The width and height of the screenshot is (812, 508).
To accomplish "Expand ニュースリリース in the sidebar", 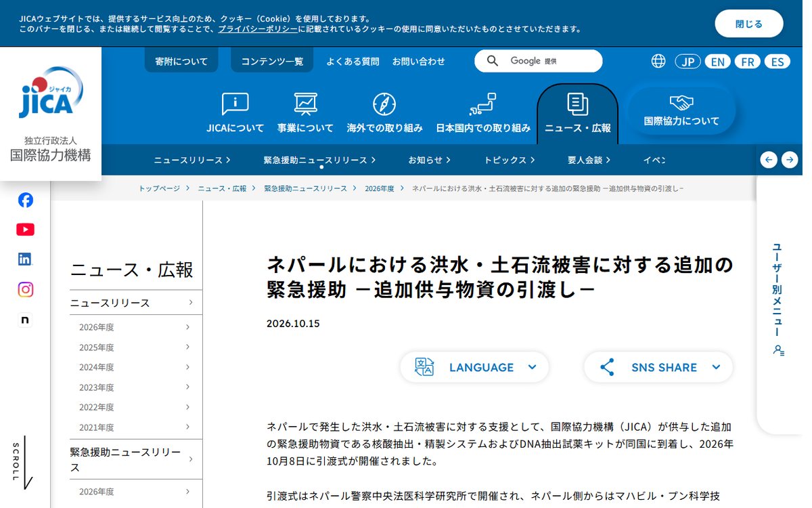I will click(136, 303).
